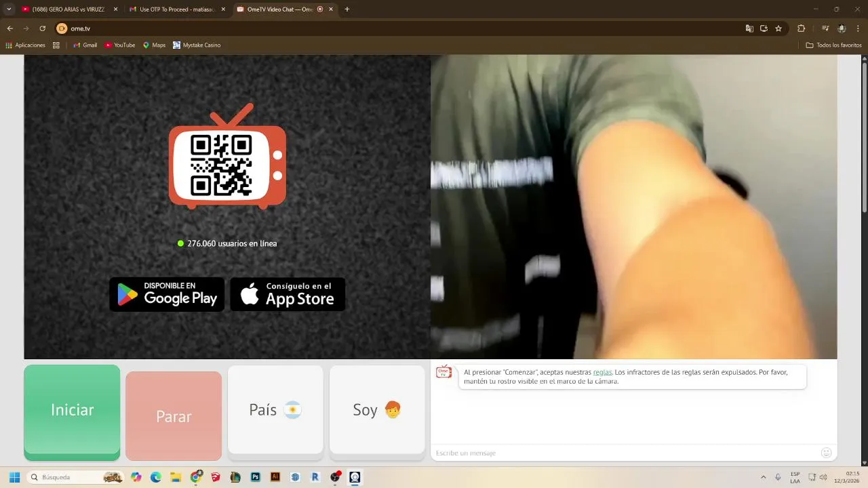Open a new browser tab
This screenshot has height=488, width=868.
pyautogui.click(x=347, y=9)
